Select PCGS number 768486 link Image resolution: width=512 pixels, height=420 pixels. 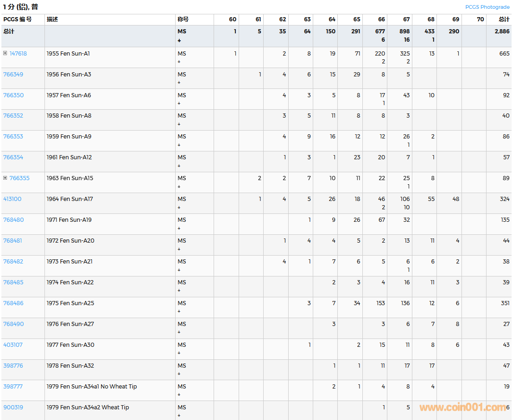point(13,303)
